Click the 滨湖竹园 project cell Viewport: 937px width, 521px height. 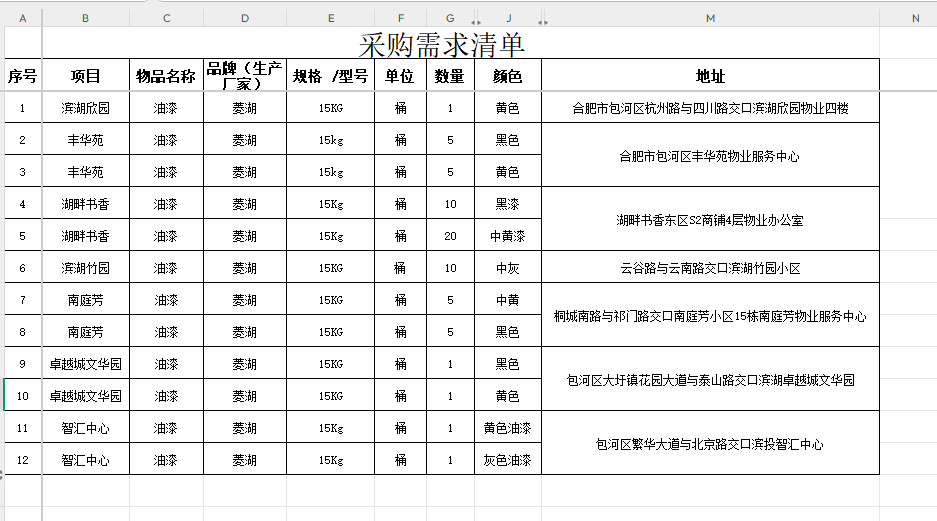(85, 268)
